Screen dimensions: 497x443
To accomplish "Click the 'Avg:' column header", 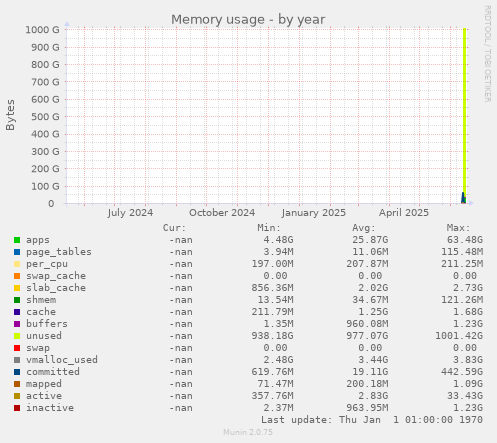I will pyautogui.click(x=364, y=228).
